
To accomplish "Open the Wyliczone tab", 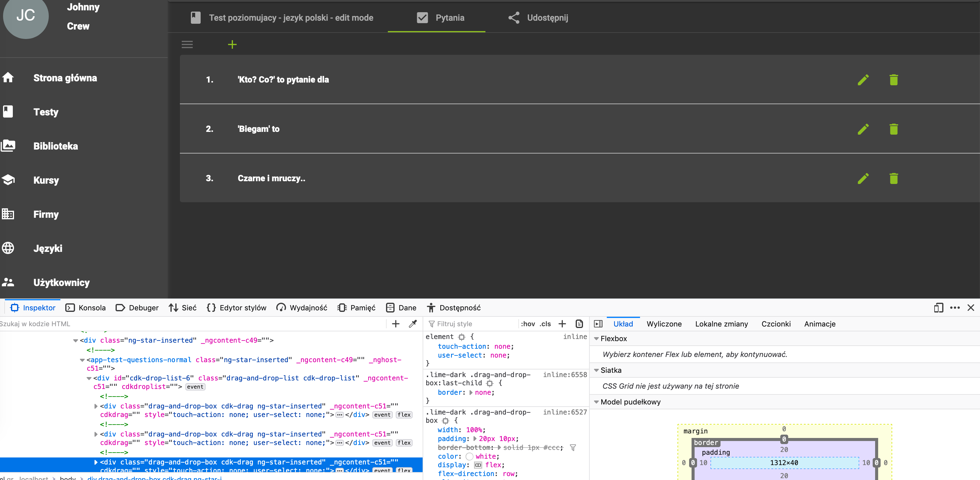I will 664,324.
